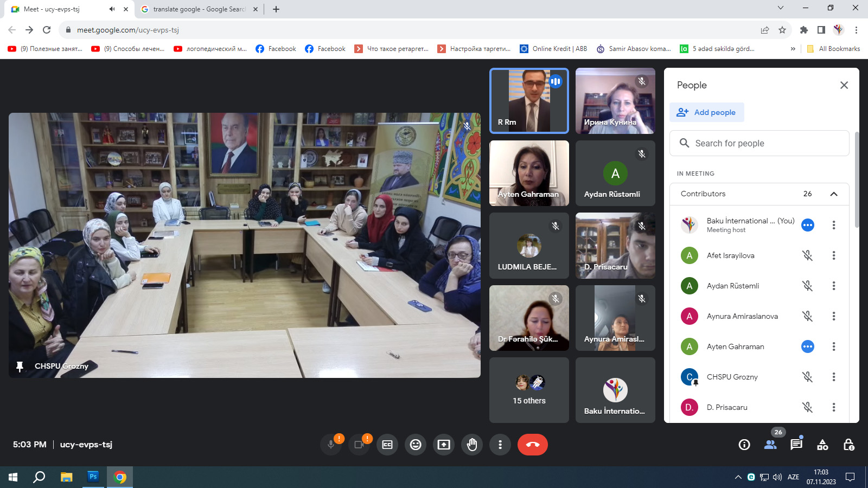This screenshot has width=868, height=488.
Task: Toggle the camera button
Action: coord(359,445)
